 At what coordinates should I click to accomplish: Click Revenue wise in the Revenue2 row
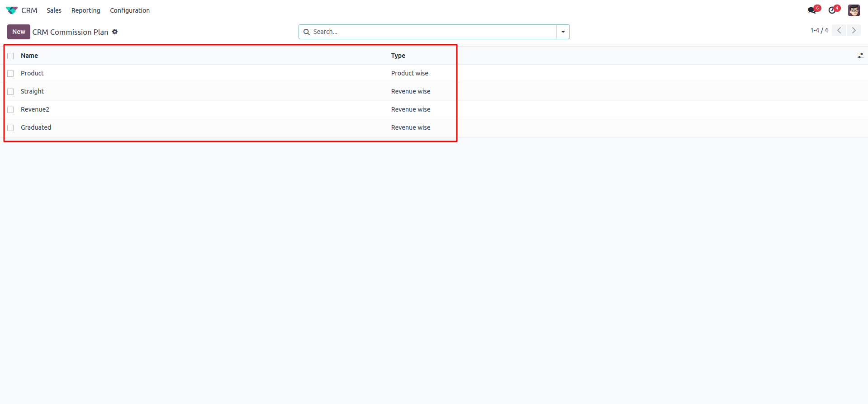[411, 109]
